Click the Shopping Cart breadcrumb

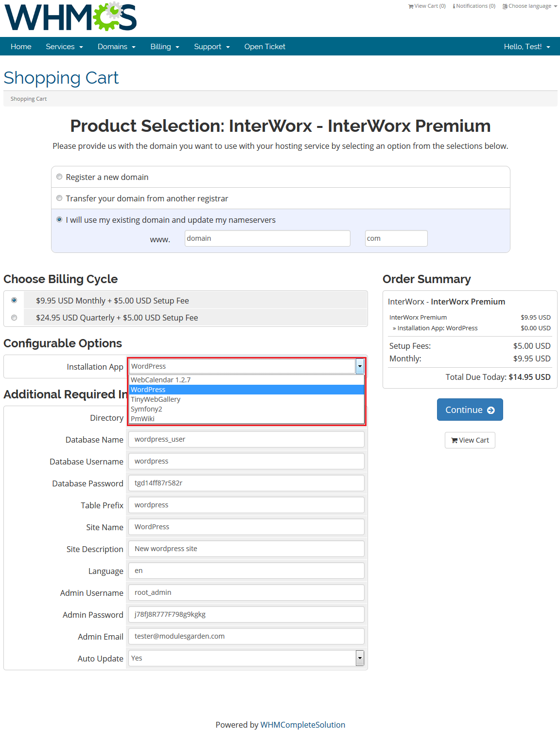tap(29, 99)
